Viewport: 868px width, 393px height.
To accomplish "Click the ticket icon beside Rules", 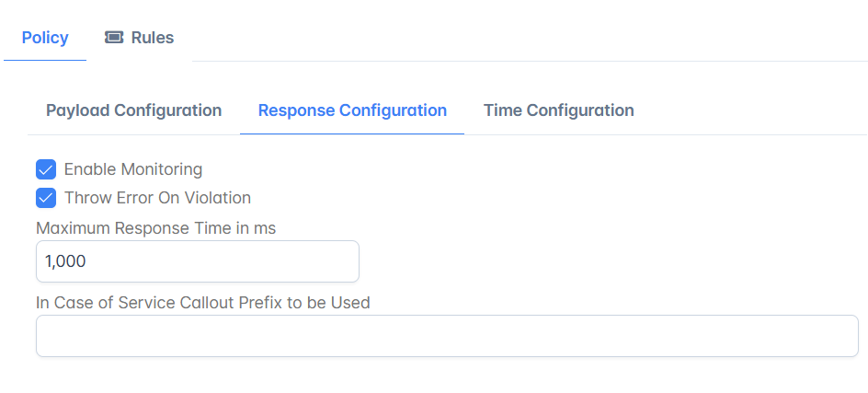I will 114,38.
